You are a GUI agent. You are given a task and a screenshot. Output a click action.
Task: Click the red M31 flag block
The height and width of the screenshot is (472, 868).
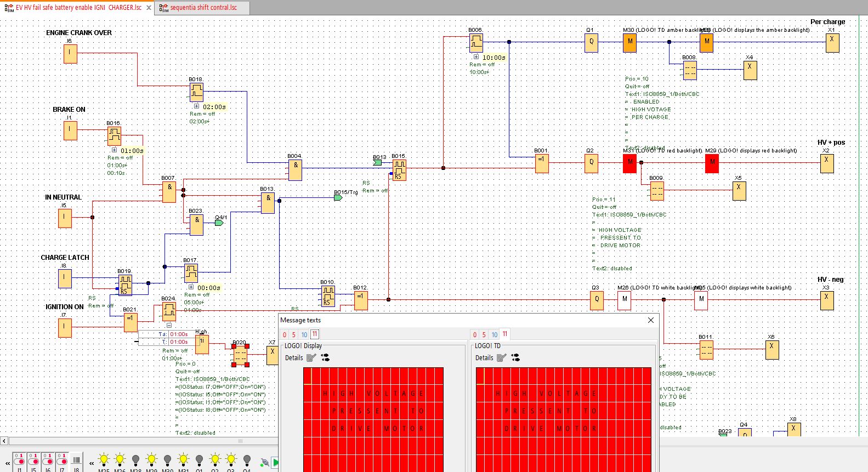coord(629,163)
